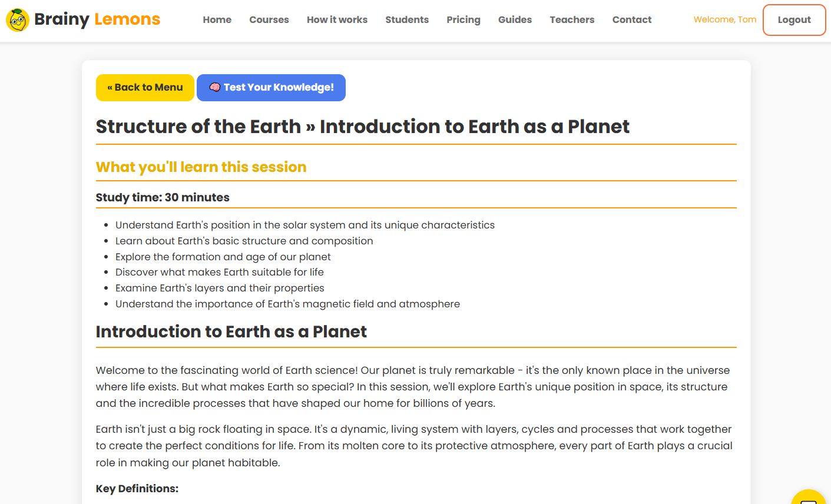Click the Back to Menu button
Viewport: 831px width, 504px height.
pos(144,87)
